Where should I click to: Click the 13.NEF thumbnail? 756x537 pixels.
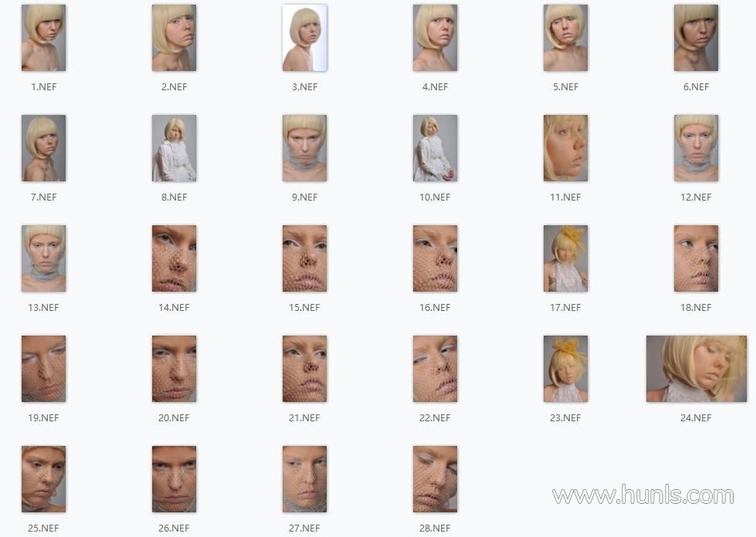click(x=43, y=258)
